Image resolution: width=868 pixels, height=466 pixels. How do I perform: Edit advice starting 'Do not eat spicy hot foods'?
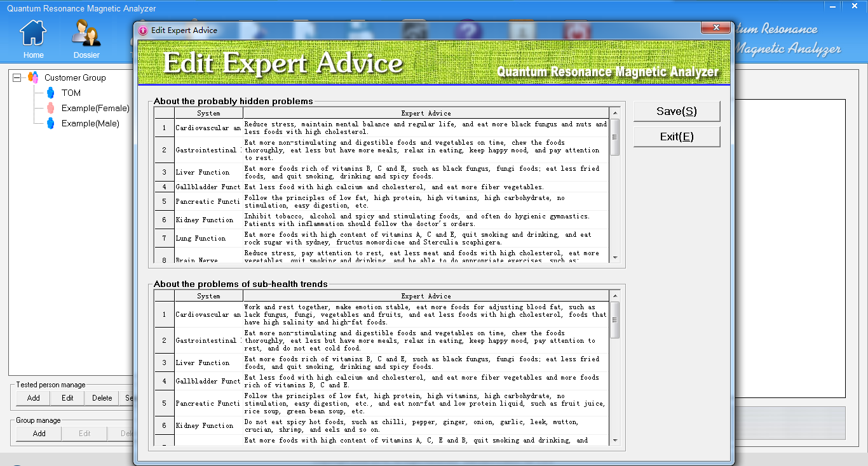pyautogui.click(x=426, y=425)
